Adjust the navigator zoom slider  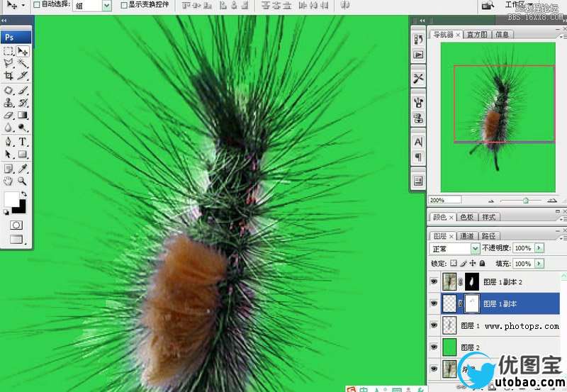click(526, 201)
